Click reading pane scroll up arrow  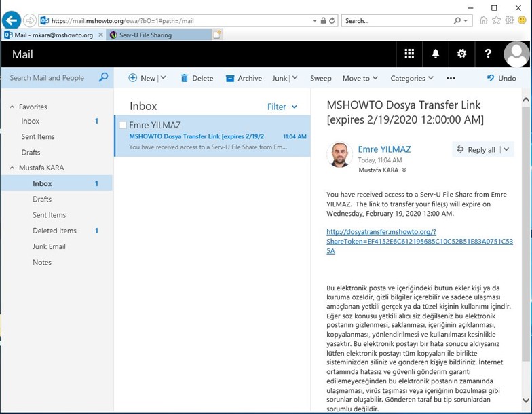(x=525, y=99)
